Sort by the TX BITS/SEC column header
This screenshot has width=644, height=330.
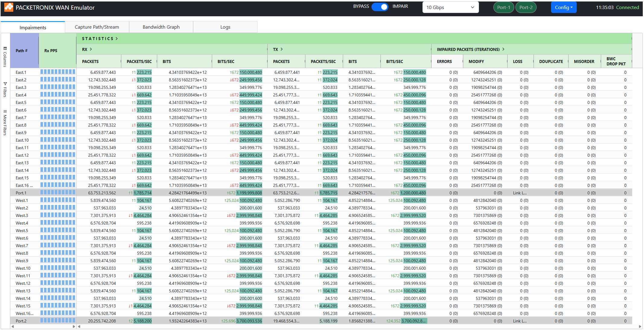click(406, 61)
